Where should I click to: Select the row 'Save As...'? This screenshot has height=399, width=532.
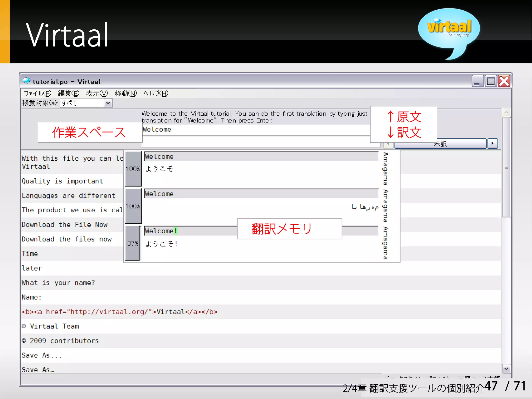261,355
